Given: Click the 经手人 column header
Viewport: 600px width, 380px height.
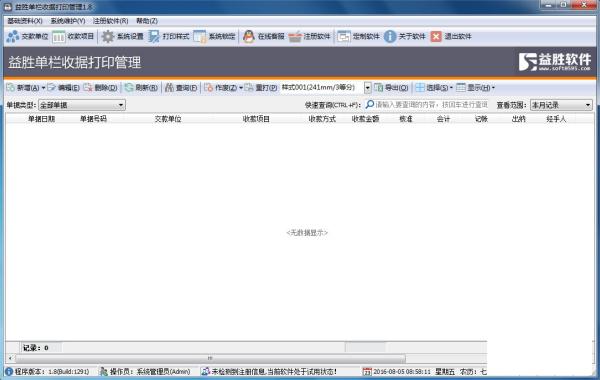Looking at the screenshot, I should tap(556, 119).
